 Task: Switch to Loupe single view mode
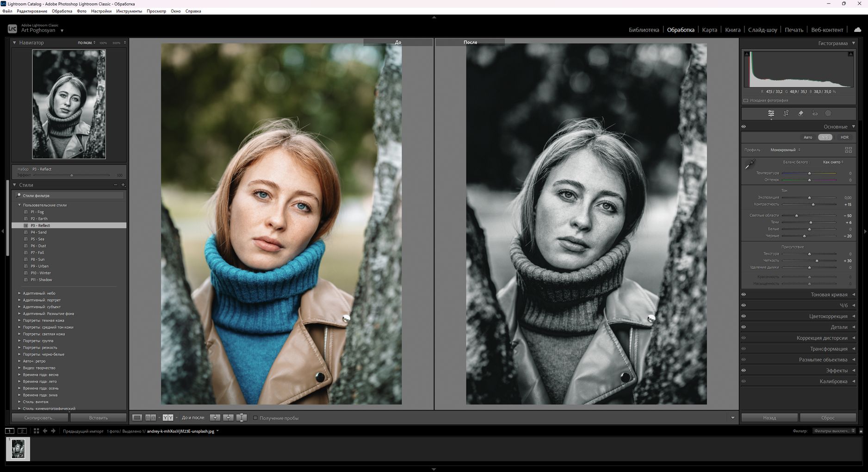(x=137, y=418)
